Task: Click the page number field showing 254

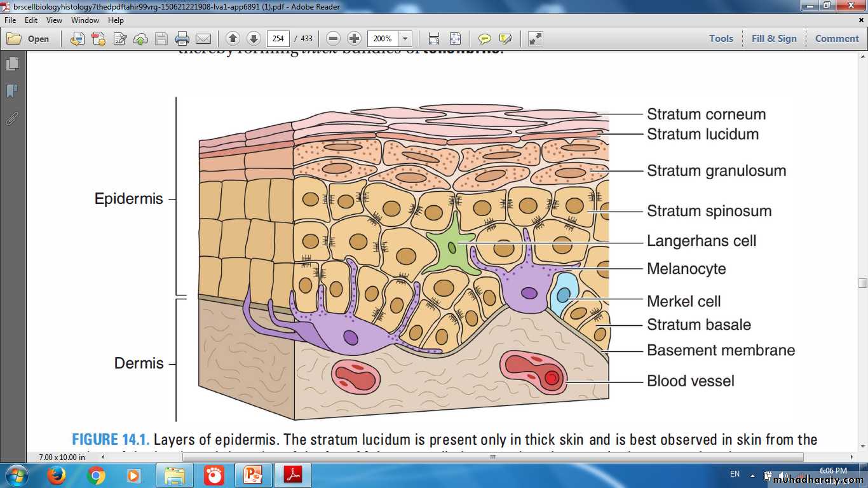Action: 278,39
